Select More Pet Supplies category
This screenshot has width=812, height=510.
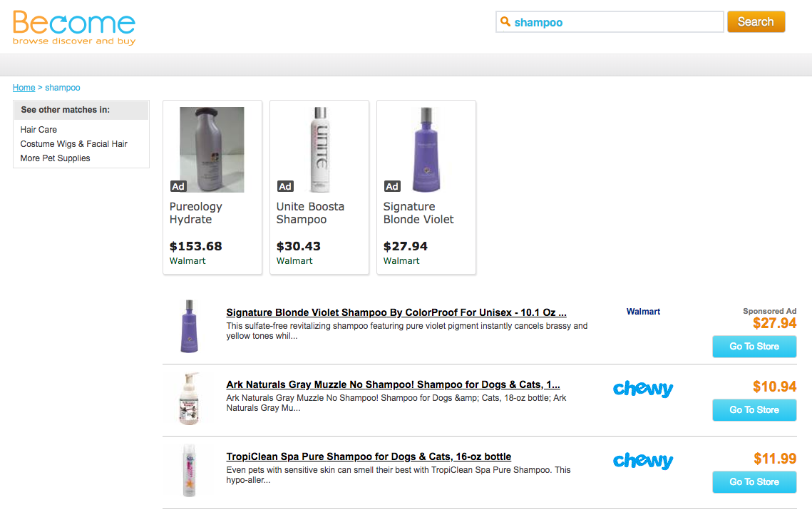pyautogui.click(x=55, y=158)
